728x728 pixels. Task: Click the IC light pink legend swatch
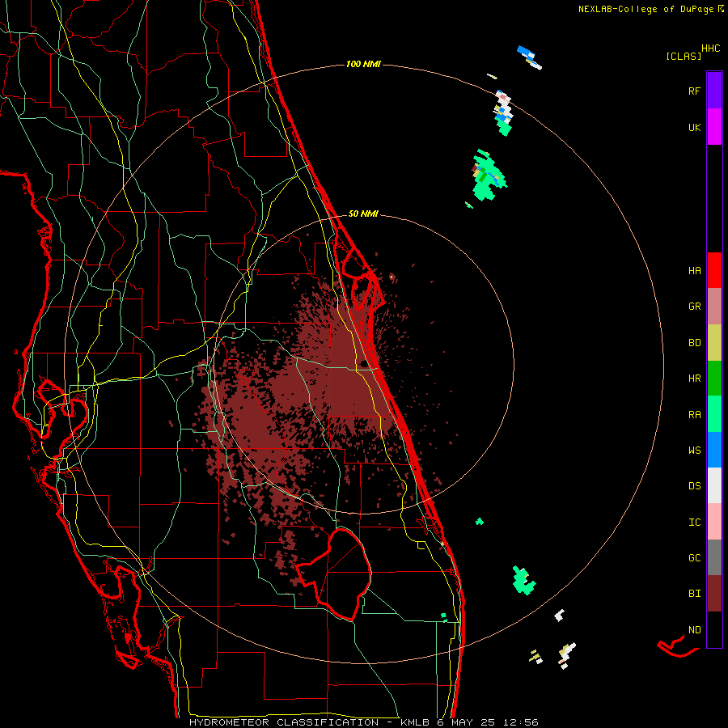click(714, 522)
